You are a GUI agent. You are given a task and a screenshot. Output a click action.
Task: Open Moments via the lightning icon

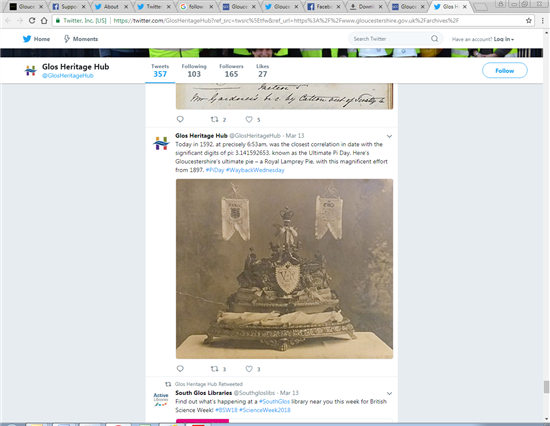tap(67, 39)
